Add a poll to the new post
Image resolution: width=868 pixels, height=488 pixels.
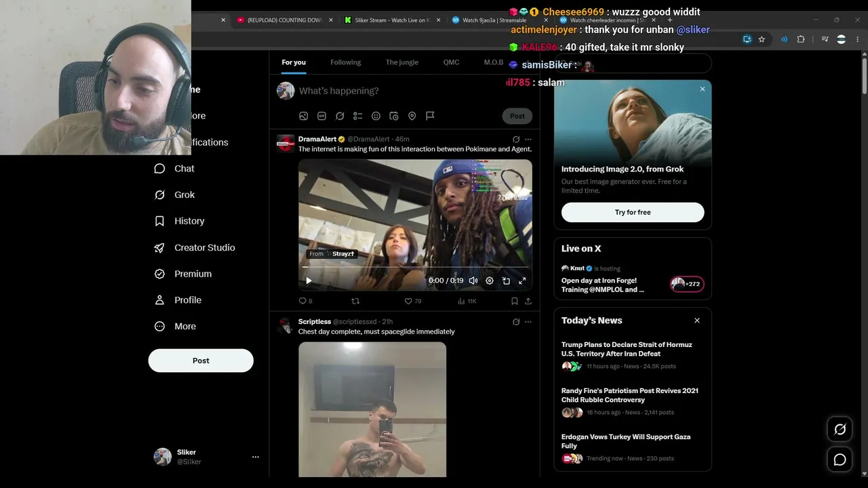(358, 116)
